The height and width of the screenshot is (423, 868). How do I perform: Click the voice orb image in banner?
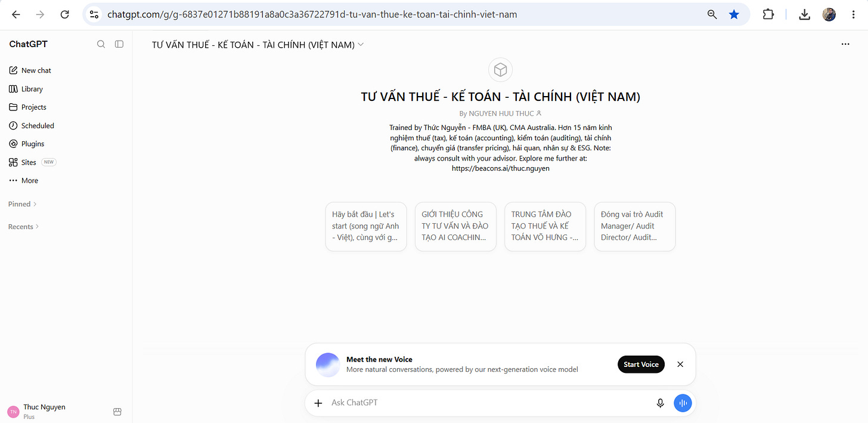[328, 365]
